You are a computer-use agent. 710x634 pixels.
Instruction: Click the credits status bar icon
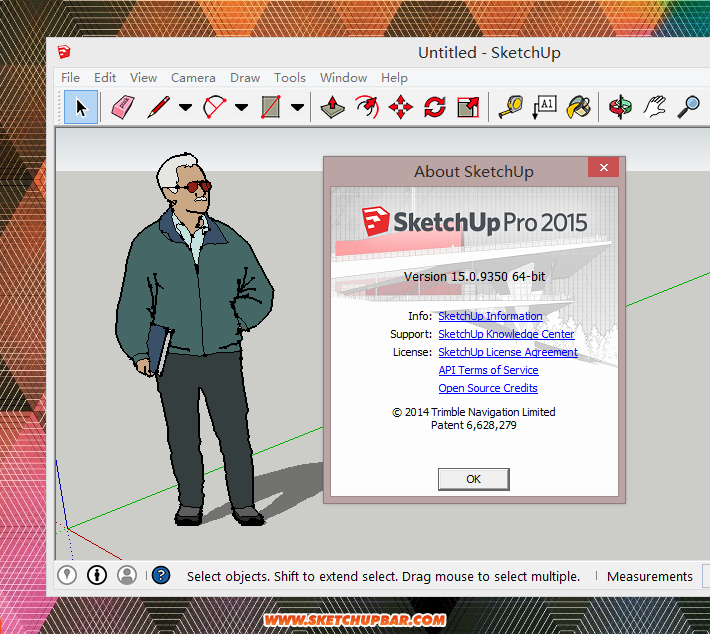tap(97, 575)
